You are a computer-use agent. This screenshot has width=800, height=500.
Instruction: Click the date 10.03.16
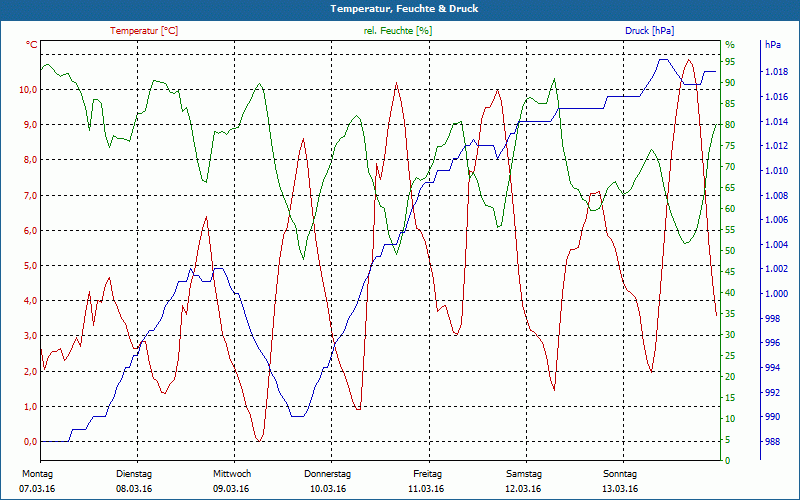click(328, 489)
